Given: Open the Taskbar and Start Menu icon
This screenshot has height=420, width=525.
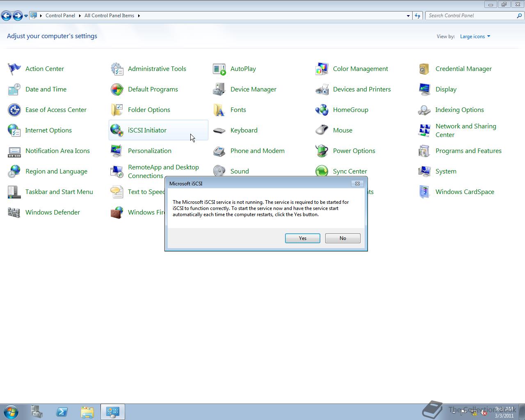Looking at the screenshot, I should pyautogui.click(x=14, y=192).
